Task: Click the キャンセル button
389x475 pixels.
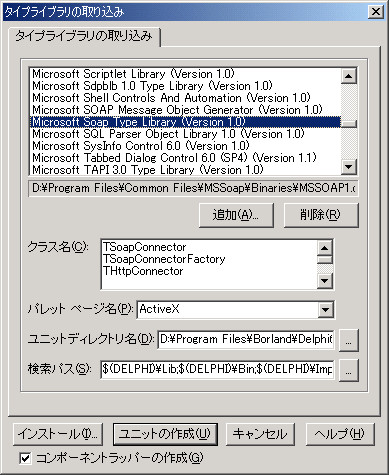Action: pyautogui.click(x=260, y=434)
